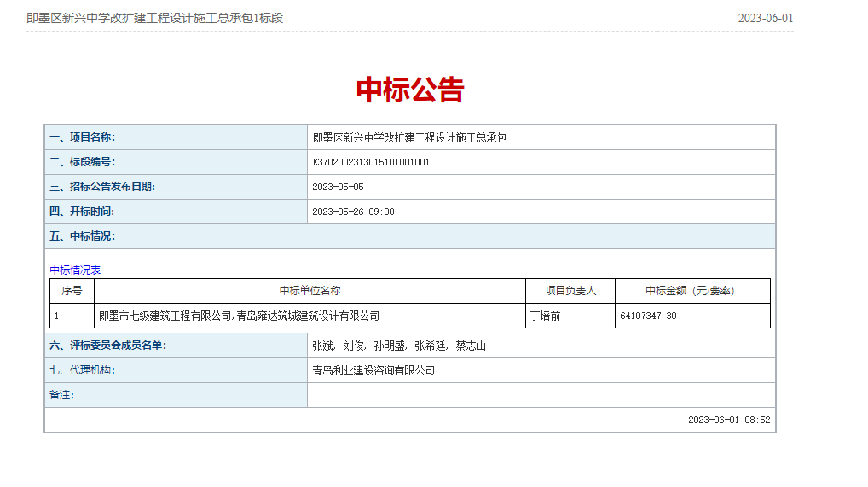The image size is (868, 487).
Task: Click the 2023-06-01 date at top right
Action: pos(765,18)
